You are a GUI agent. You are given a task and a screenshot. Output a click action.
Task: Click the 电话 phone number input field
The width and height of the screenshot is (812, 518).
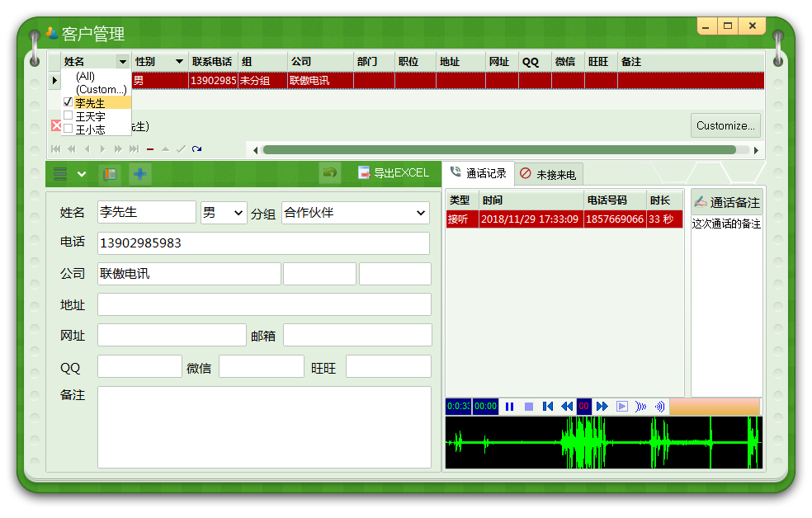click(x=263, y=243)
